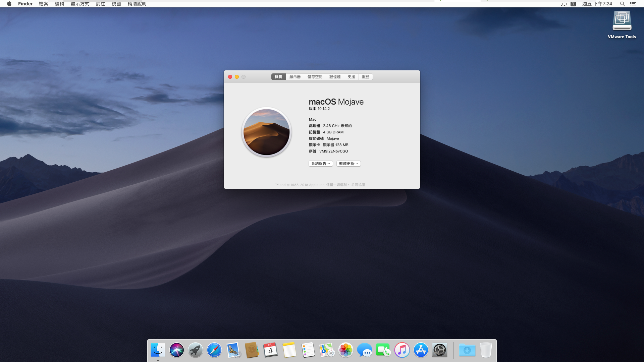Open iTunes music note icon
Image resolution: width=644 pixels, height=362 pixels.
click(x=402, y=350)
